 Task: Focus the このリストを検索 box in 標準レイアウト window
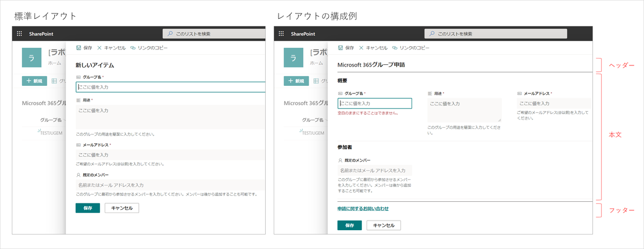[214, 34]
